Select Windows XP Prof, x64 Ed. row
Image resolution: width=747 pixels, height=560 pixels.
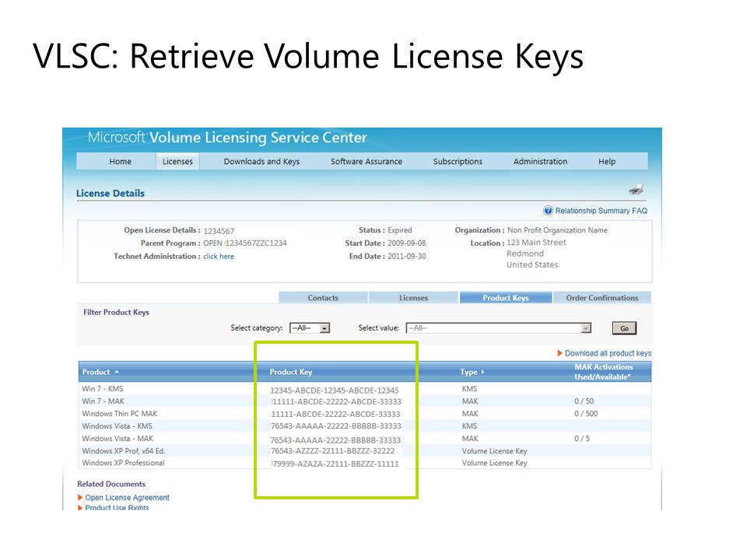tap(364, 450)
